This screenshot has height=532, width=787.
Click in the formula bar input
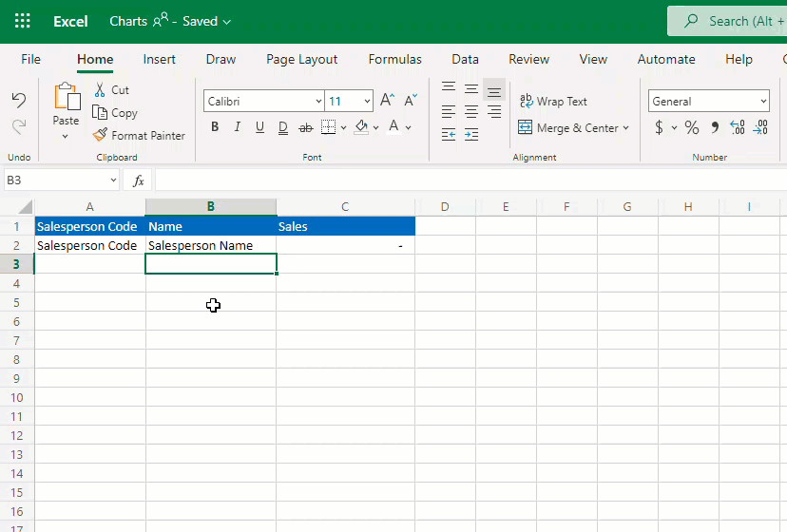pos(470,180)
